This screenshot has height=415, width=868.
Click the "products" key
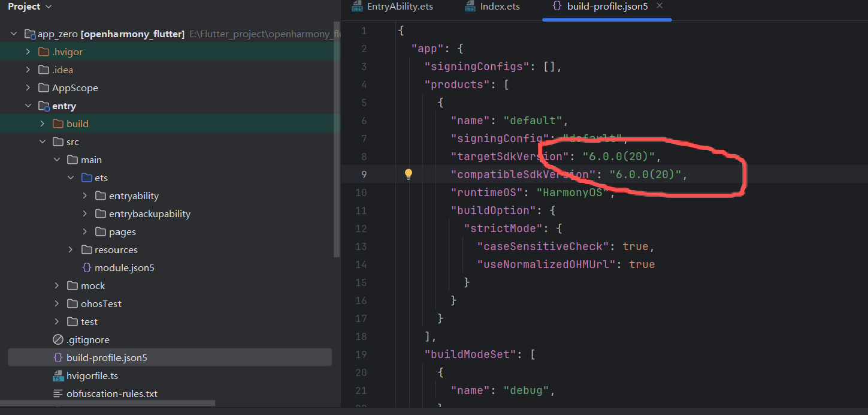coord(457,85)
